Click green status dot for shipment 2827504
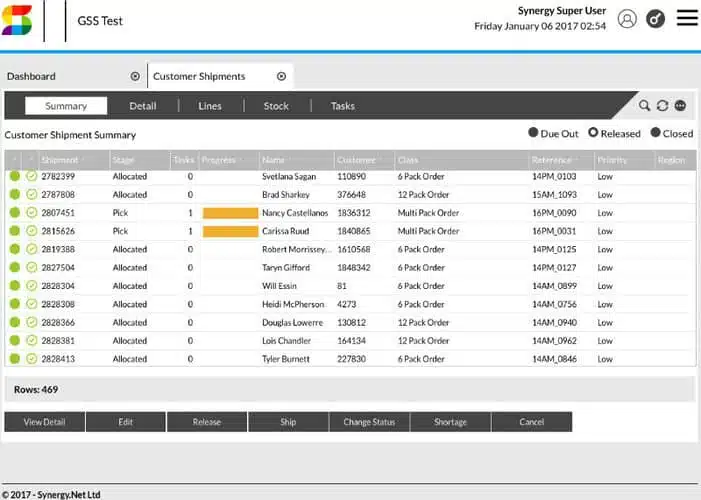 coord(15,267)
